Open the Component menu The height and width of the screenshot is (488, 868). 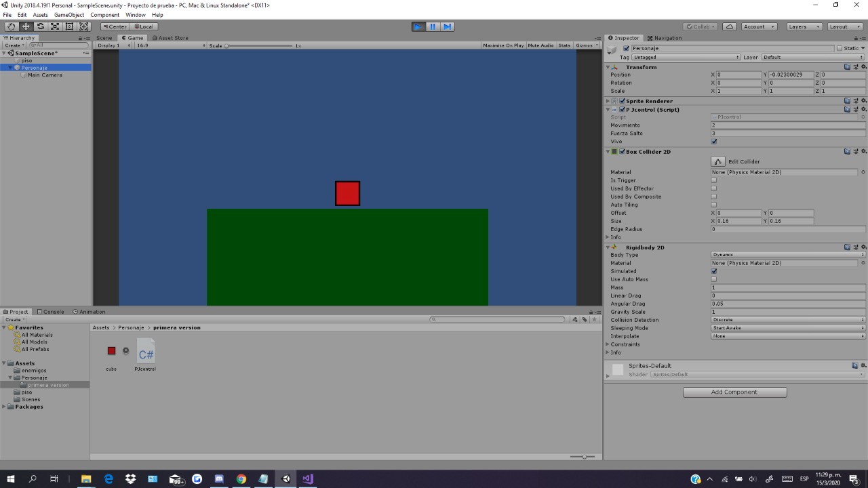[105, 14]
